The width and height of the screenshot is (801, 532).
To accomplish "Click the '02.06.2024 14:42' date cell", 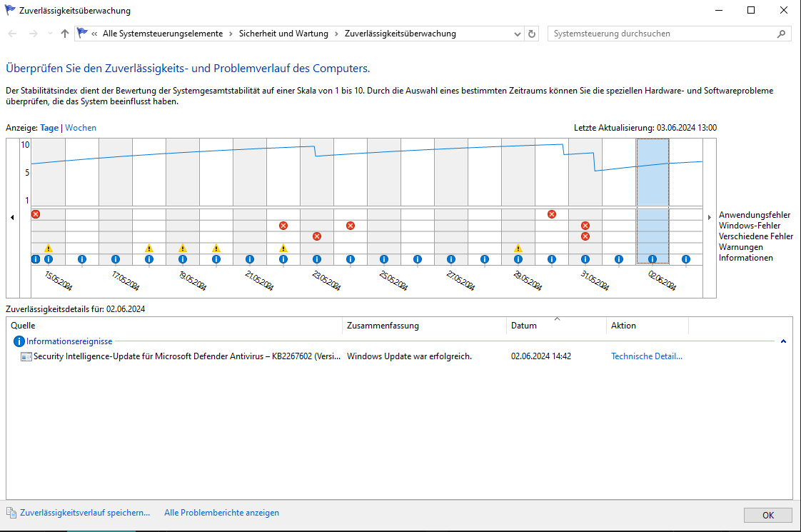I will (541, 356).
